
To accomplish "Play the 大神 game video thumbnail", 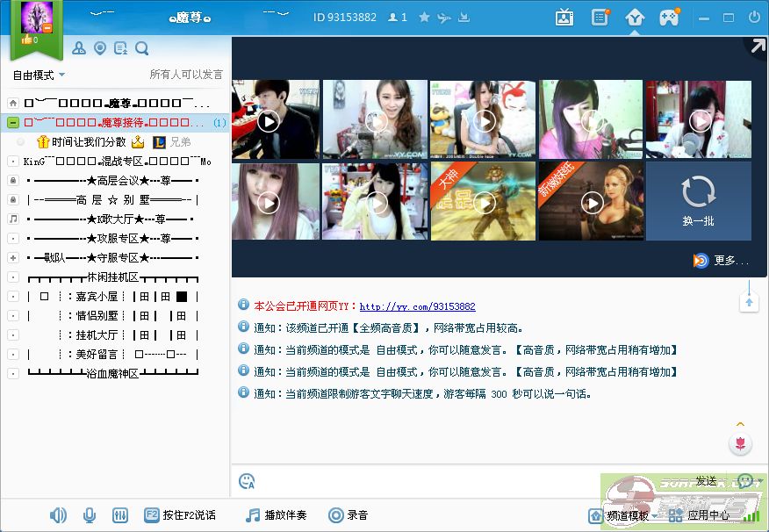I will click(x=483, y=202).
